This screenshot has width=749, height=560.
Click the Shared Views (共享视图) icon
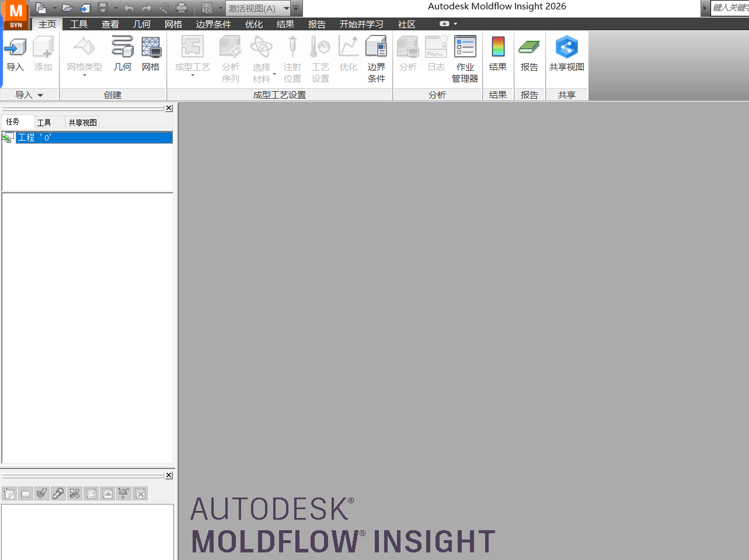click(566, 54)
